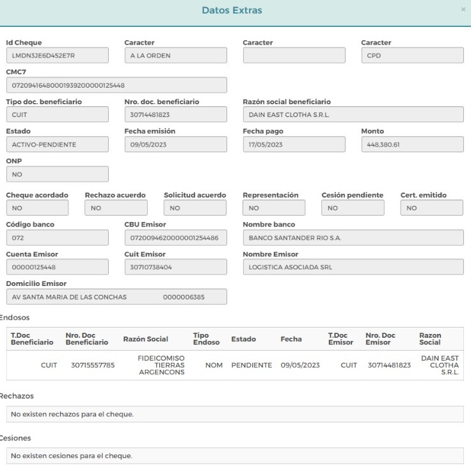Click the Nro. Doc Beneficiario column header
Viewport: 471px width, 476px height.
coord(87,339)
